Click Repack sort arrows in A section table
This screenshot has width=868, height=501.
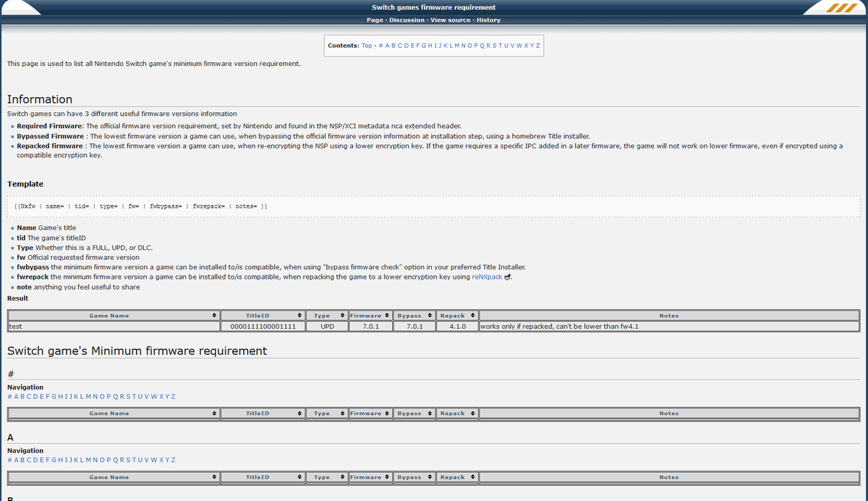pos(473,477)
